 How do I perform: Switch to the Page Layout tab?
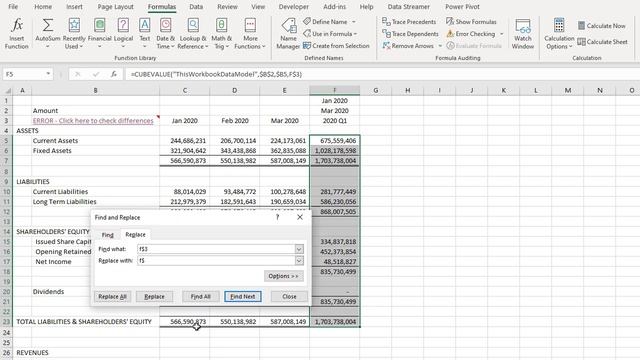click(115, 7)
